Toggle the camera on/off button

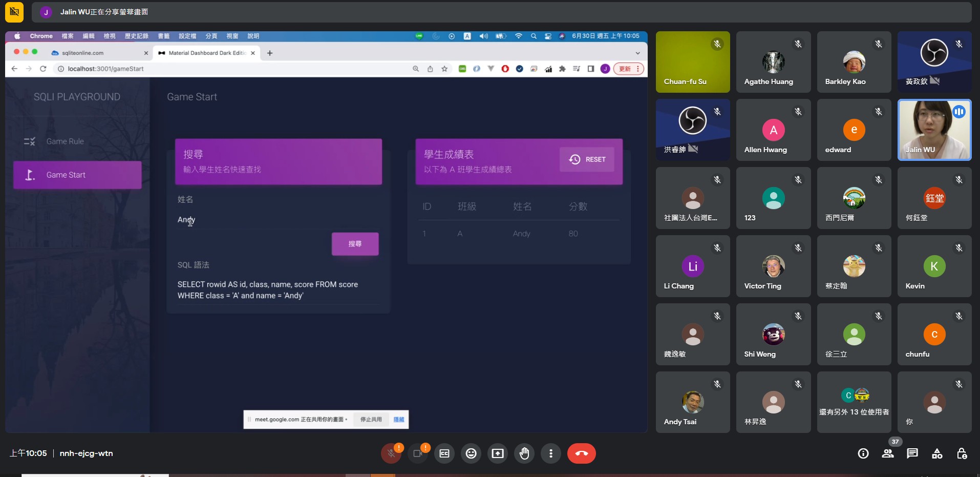418,453
